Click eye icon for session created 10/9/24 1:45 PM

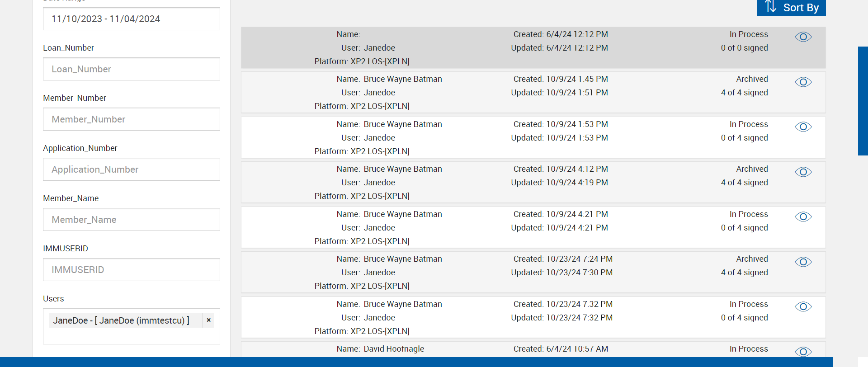click(803, 82)
